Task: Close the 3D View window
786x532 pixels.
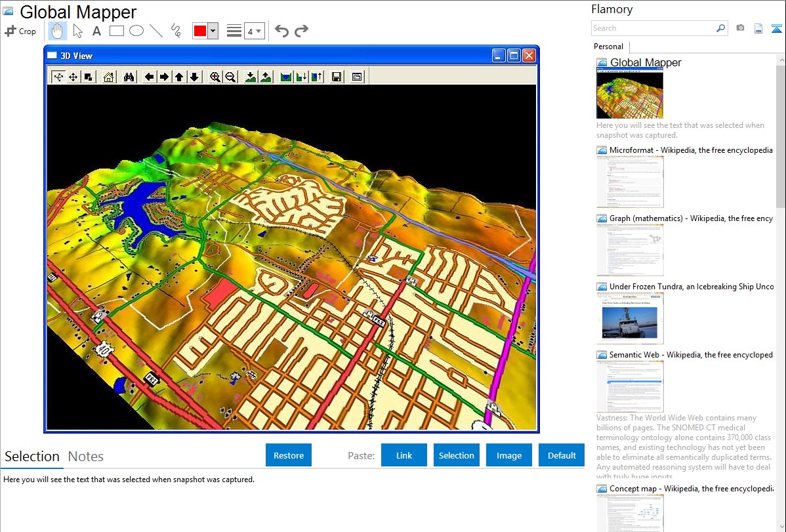Action: click(x=529, y=56)
